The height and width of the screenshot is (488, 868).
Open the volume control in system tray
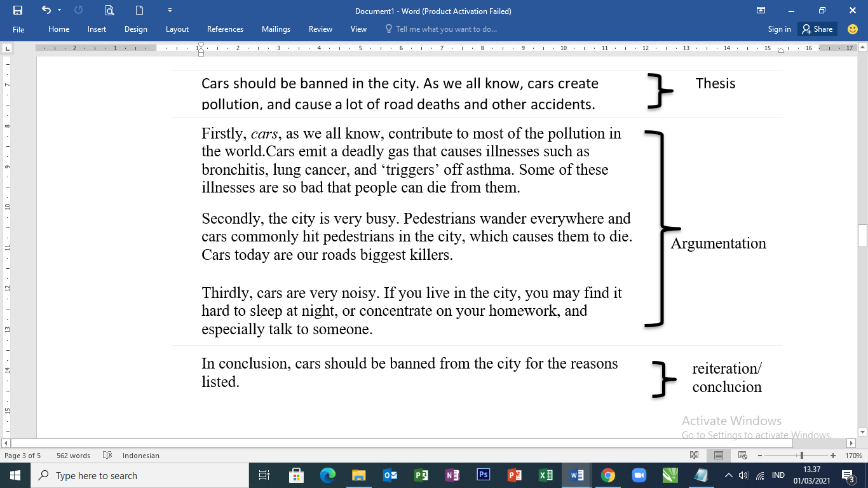click(744, 475)
